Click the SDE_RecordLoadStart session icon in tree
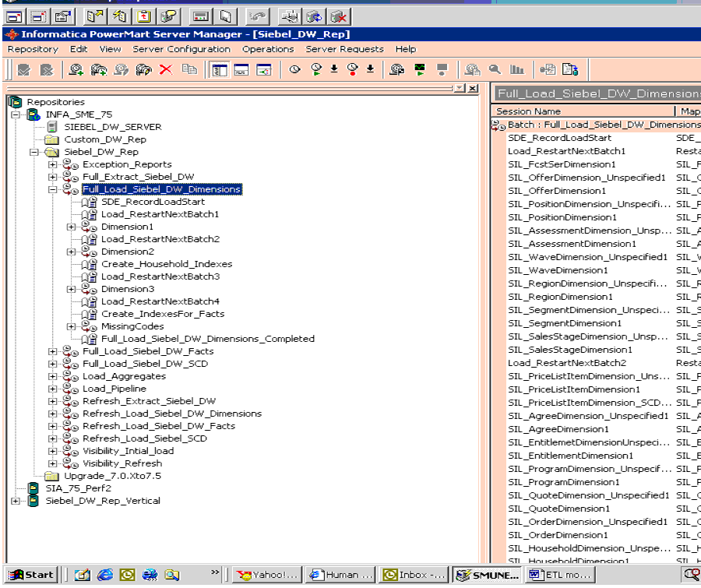701x588 pixels. [89, 202]
